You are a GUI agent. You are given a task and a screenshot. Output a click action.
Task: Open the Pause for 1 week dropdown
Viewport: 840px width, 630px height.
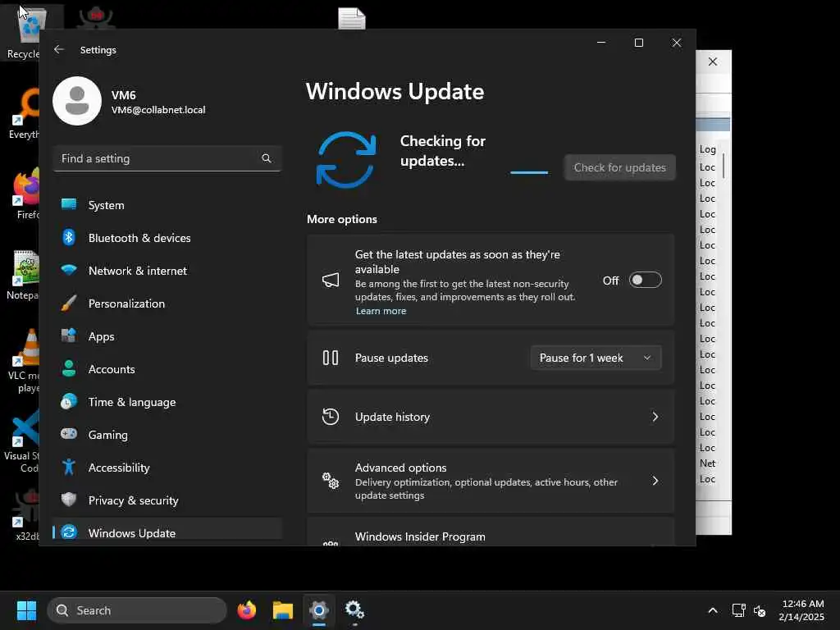[x=596, y=358]
